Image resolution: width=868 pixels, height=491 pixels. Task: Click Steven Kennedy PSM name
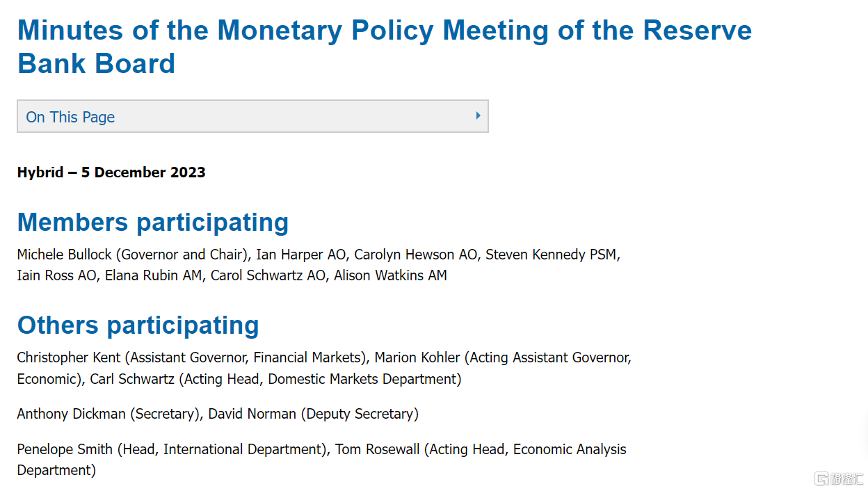[x=551, y=255]
